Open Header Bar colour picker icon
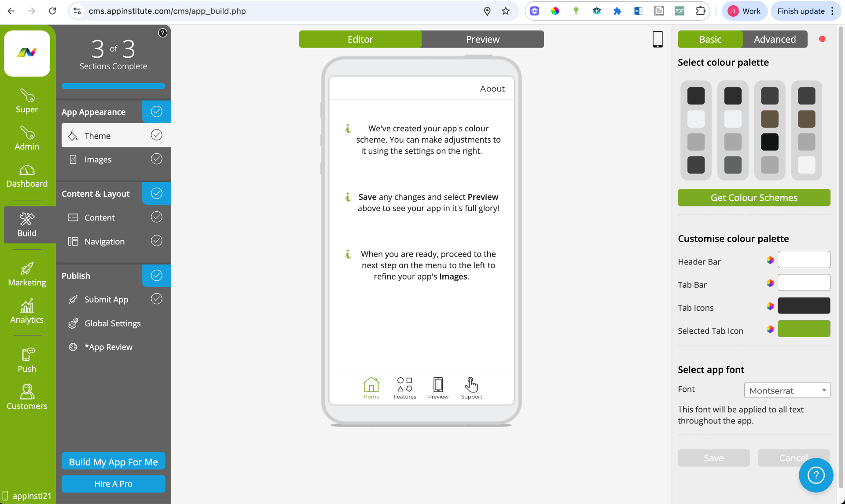Viewport: 845px width, 504px height. pos(770,260)
